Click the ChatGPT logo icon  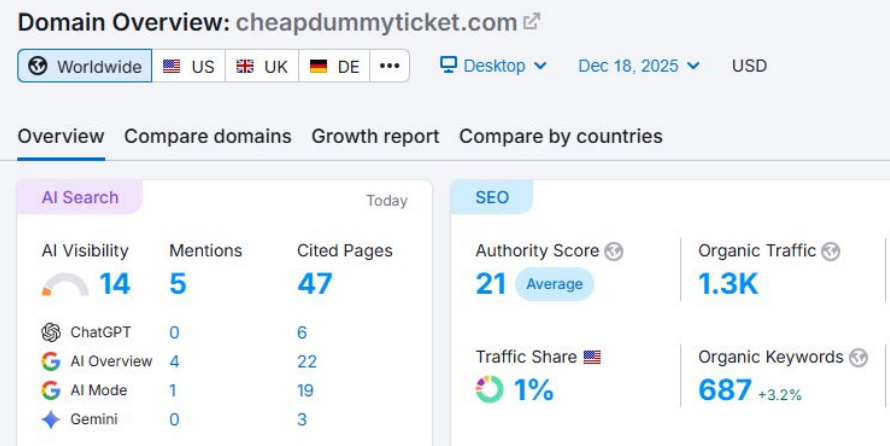coord(51,333)
